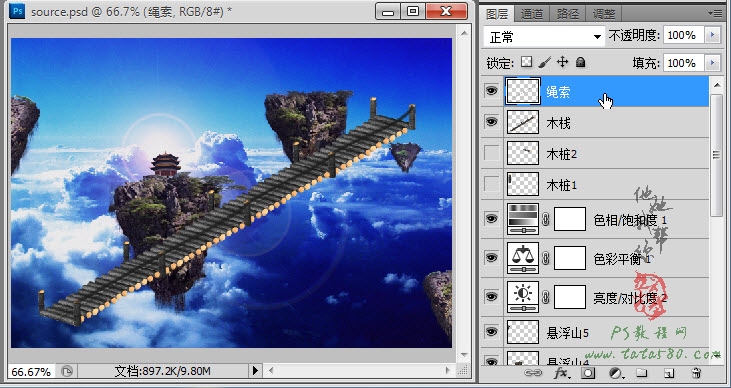Open the fx layer style menu
Screen dimensions: 731x388
[x=561, y=373]
